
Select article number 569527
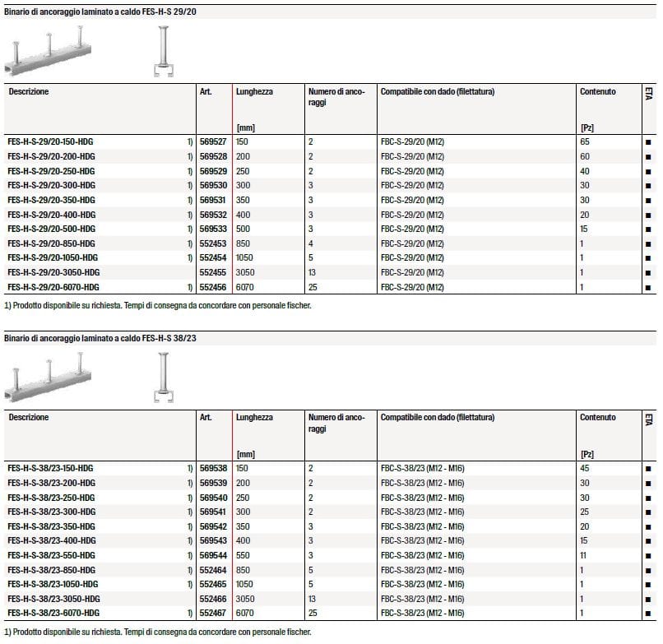pyautogui.click(x=213, y=142)
